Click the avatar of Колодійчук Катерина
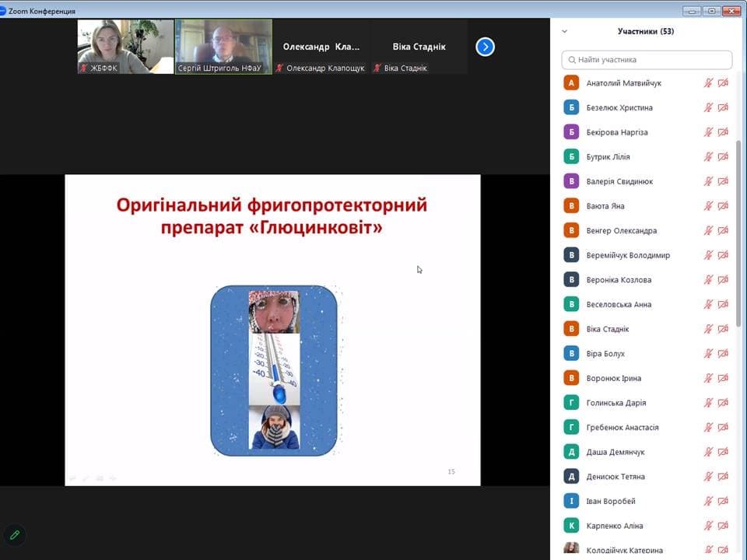Screen dimensions: 747x560 click(571, 549)
